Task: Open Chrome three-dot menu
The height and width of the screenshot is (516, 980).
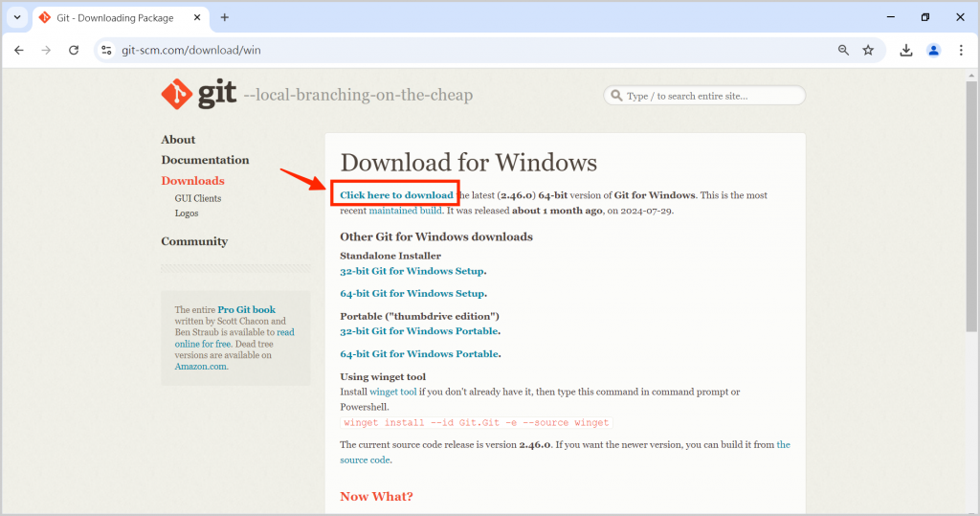Action: [x=961, y=50]
